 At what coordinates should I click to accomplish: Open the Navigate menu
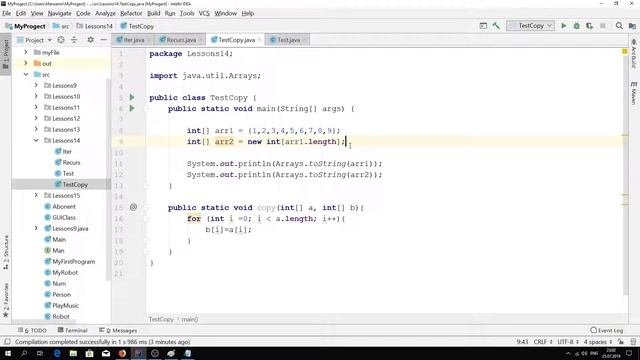tap(59, 13)
